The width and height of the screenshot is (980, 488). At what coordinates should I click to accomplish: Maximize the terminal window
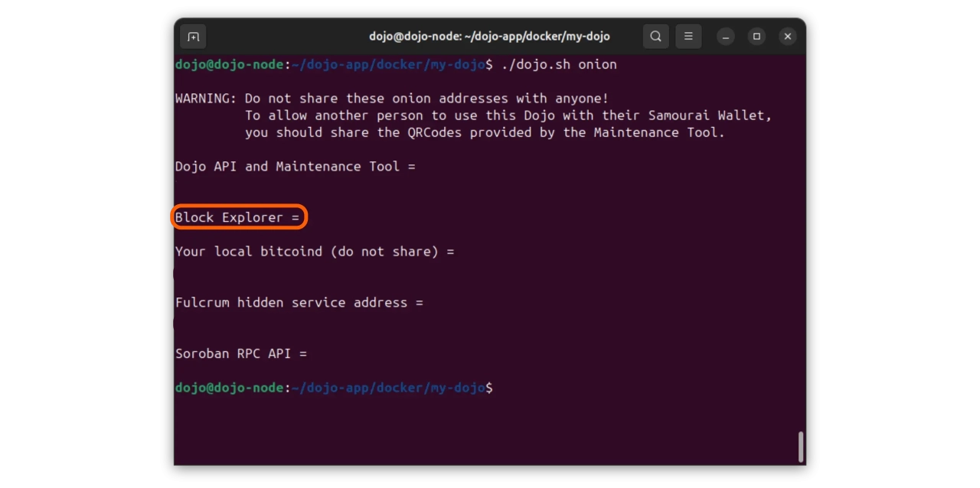756,37
